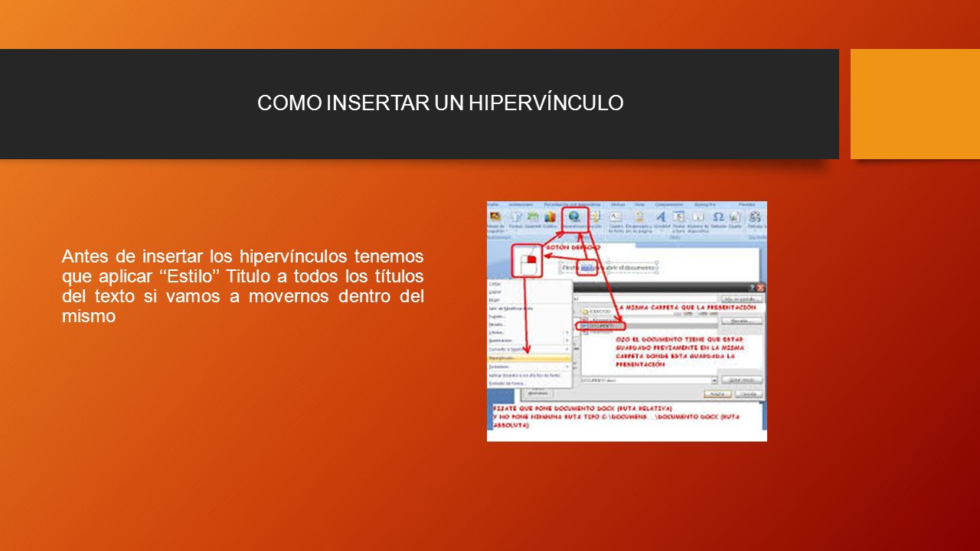Screen dimensions: 980x551
Task: Choose Copiar in the context menu
Action: tap(495, 292)
